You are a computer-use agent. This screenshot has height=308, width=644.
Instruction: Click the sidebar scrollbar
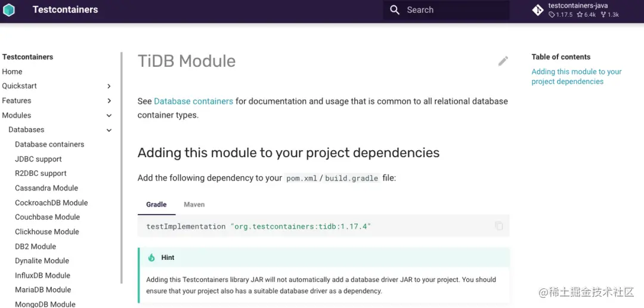121,168
